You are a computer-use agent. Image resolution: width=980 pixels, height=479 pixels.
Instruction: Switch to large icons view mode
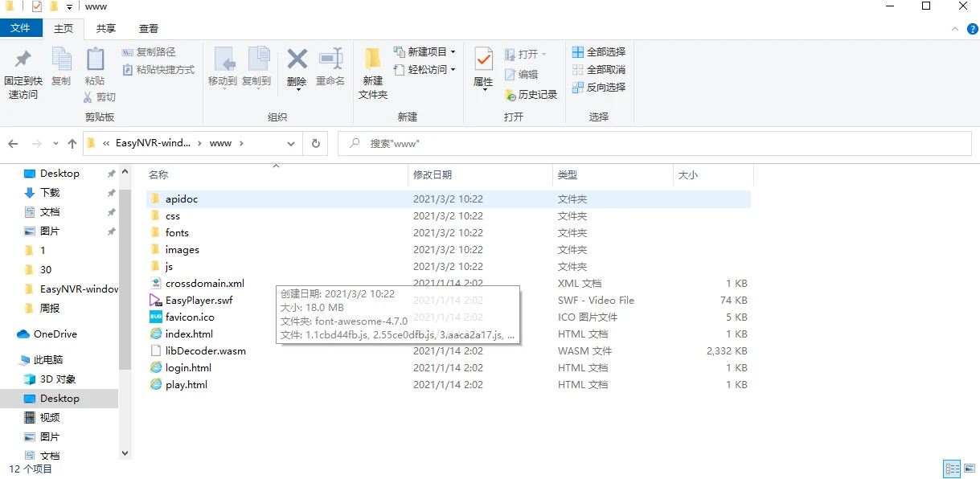[x=969, y=469]
